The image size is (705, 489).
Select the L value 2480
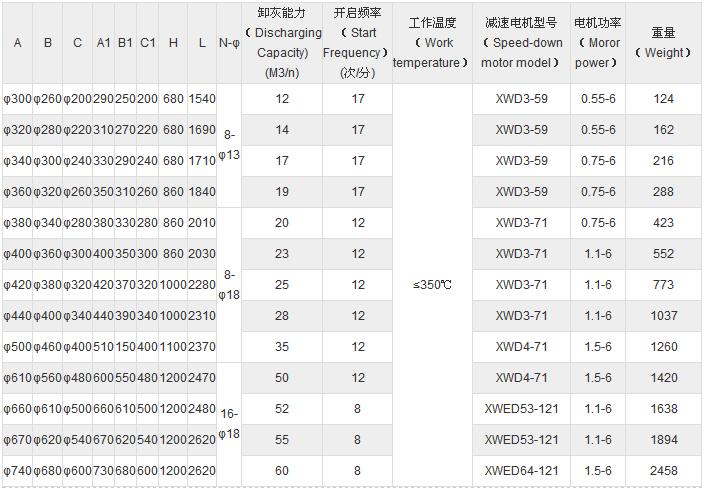(x=202, y=409)
